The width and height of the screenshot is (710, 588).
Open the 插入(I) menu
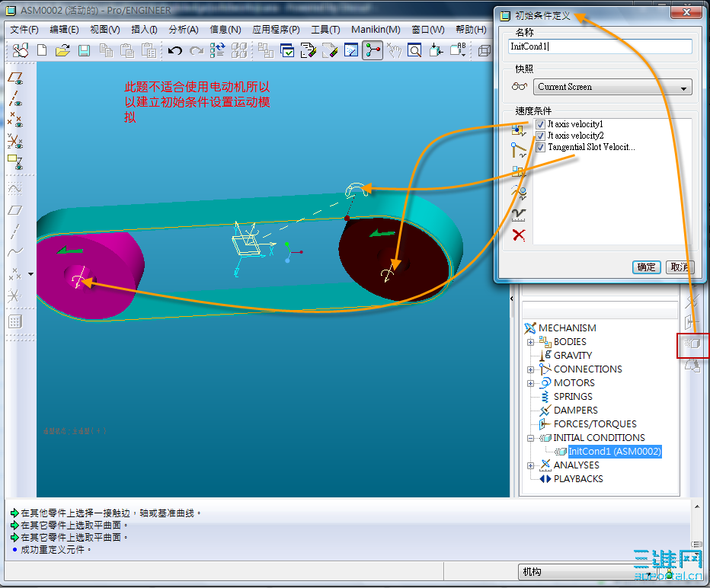point(144,30)
